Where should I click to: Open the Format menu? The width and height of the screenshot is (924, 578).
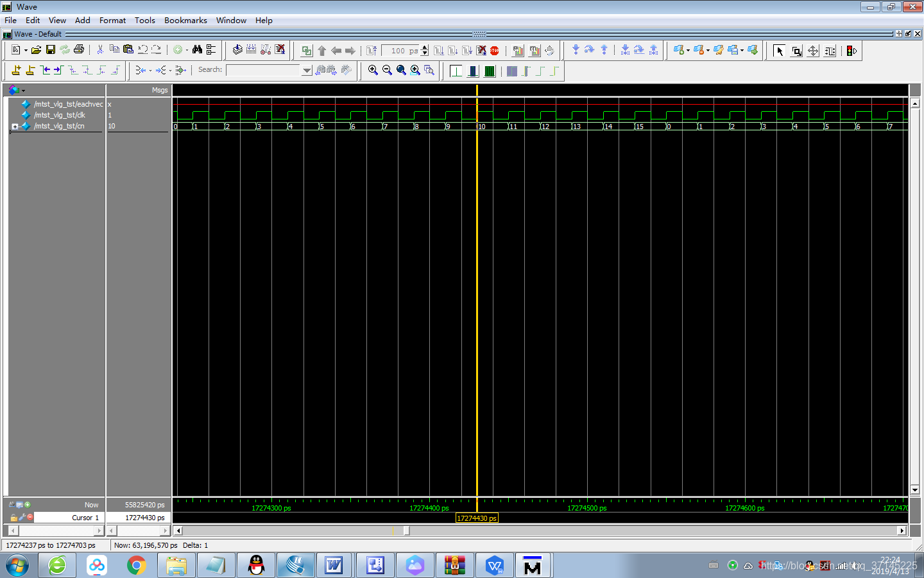(112, 20)
